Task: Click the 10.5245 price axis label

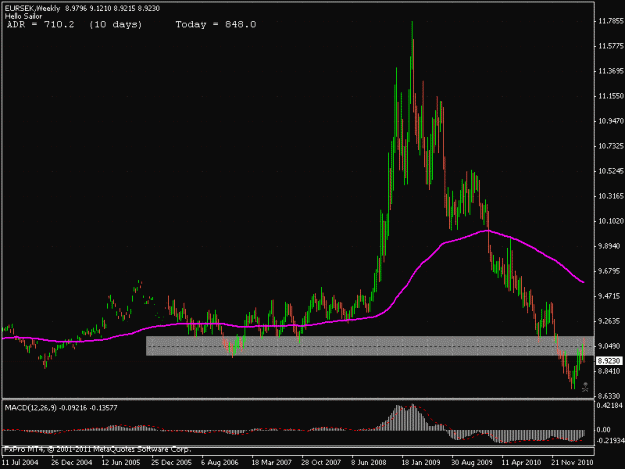Action: click(611, 171)
